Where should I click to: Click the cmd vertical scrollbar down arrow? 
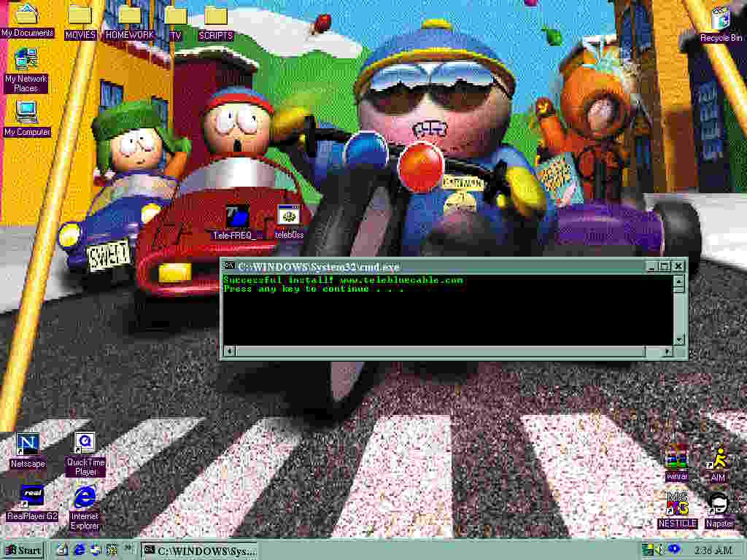pos(679,340)
